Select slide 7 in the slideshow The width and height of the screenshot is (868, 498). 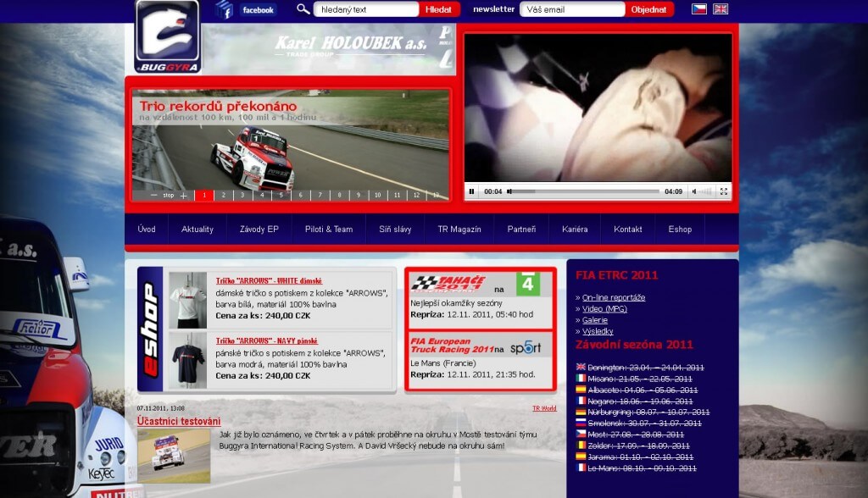320,196
